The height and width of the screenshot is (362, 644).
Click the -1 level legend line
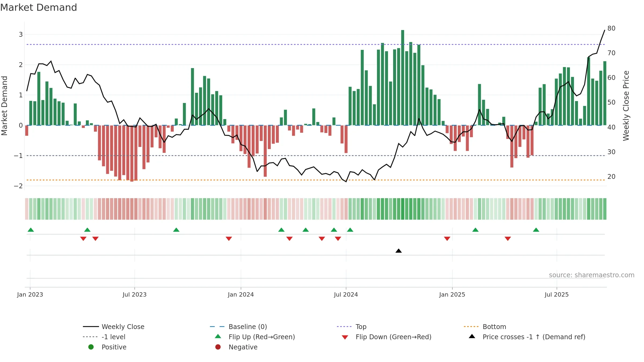90,337
